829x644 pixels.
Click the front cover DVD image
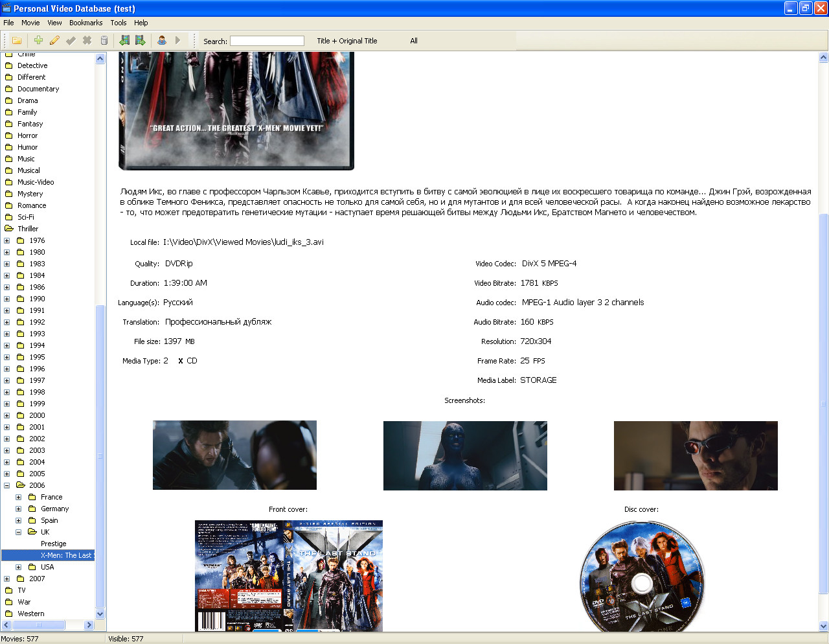coord(289,575)
